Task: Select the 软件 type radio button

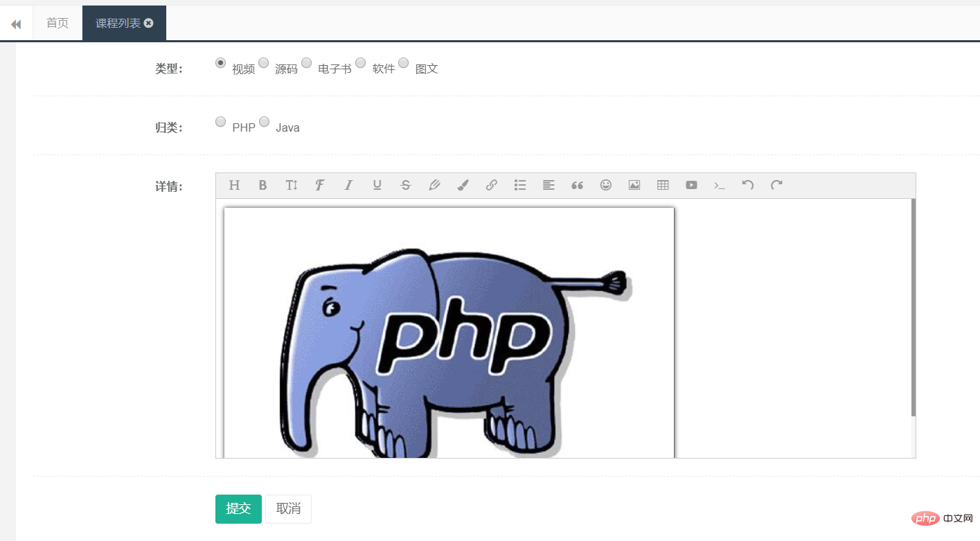Action: pyautogui.click(x=360, y=62)
